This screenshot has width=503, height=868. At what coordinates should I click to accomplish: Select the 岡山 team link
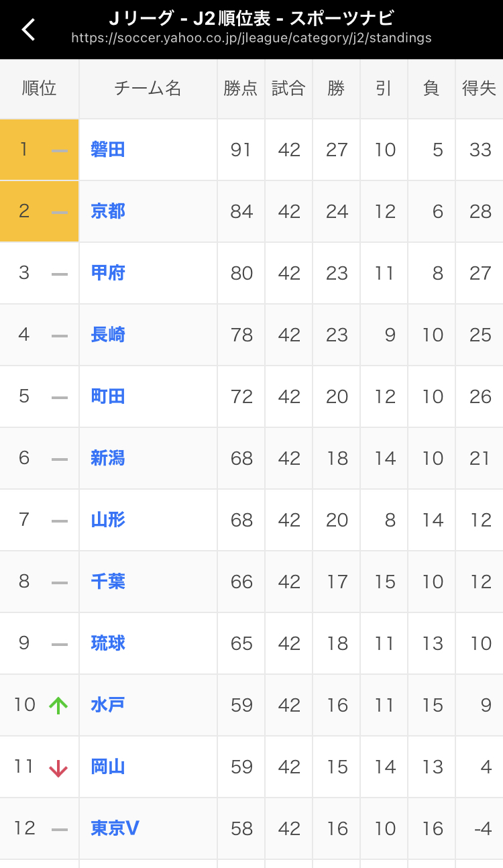tap(108, 767)
